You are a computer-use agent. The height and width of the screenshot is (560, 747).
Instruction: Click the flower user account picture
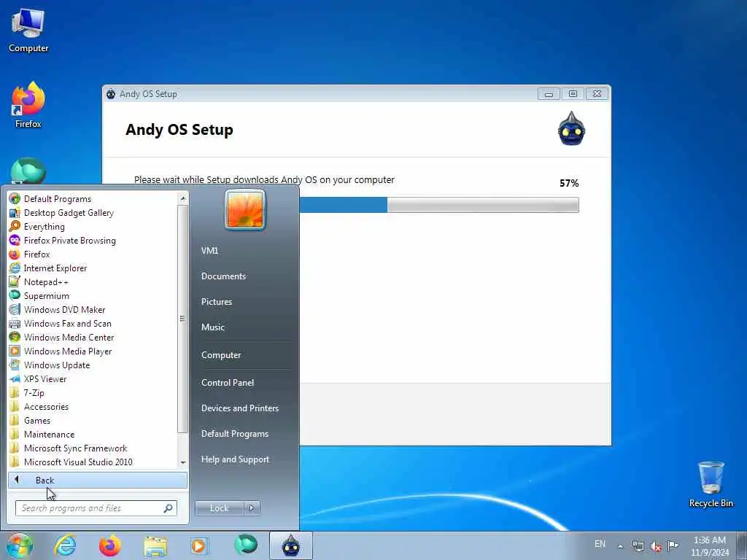[245, 210]
